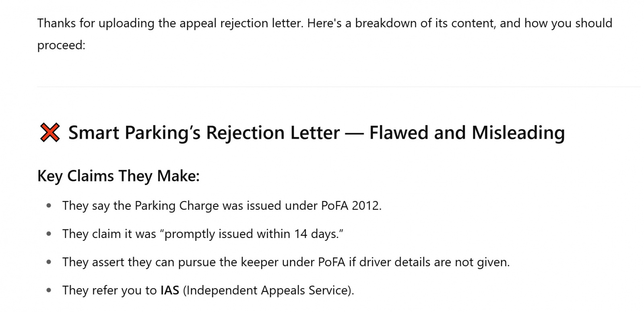Click the bold 'IAS' text

[169, 290]
